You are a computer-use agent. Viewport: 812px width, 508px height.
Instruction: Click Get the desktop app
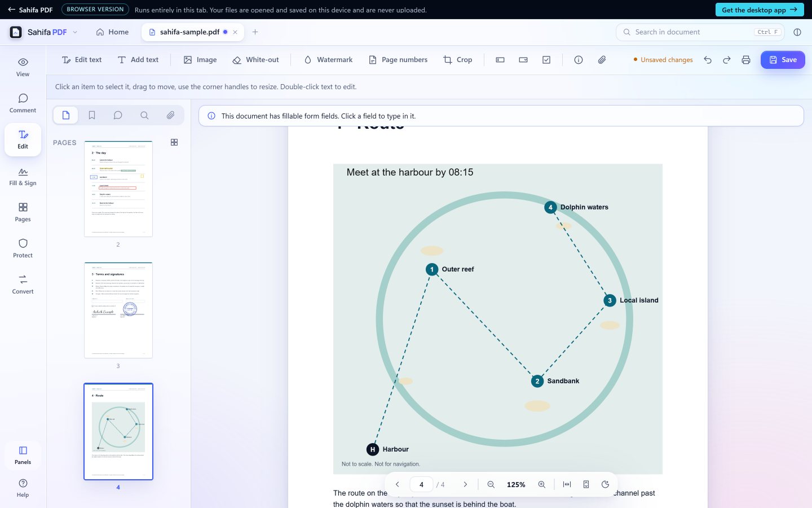(759, 10)
